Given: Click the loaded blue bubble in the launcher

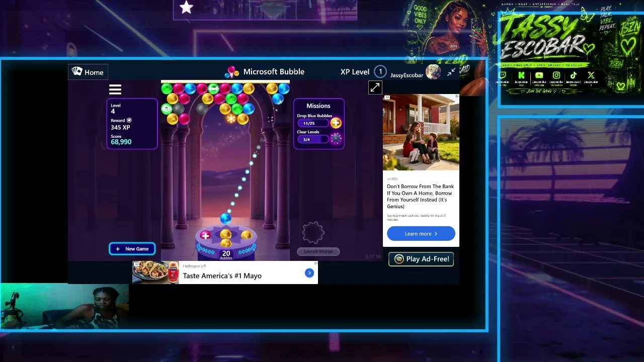Looking at the screenshot, I should point(226,218).
